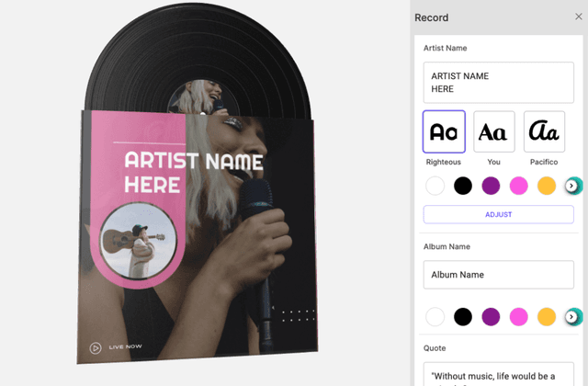
Task: Edit the Quote text box
Action: [x=498, y=374]
